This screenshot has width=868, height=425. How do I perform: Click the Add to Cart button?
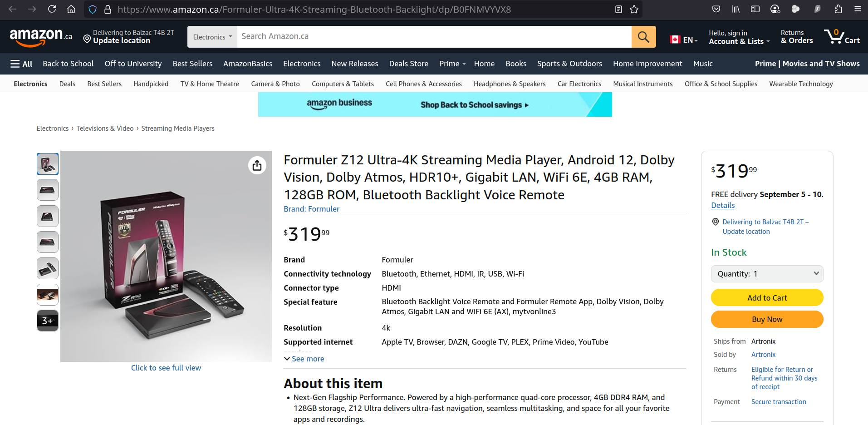coord(767,298)
